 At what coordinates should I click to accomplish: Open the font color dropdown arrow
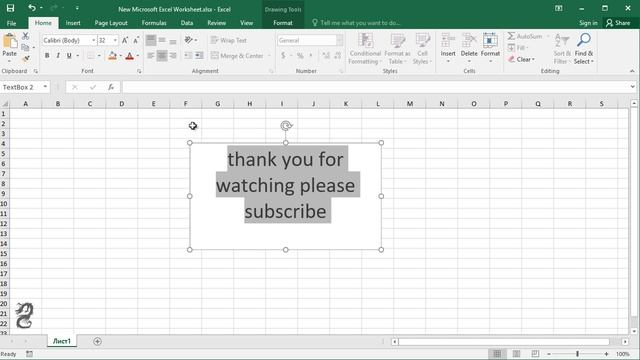tap(138, 56)
